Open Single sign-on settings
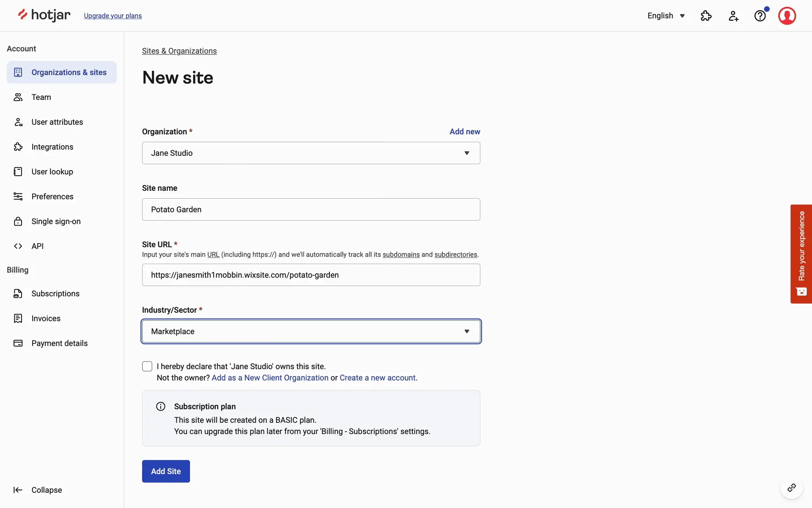The image size is (812, 508). pos(56,221)
